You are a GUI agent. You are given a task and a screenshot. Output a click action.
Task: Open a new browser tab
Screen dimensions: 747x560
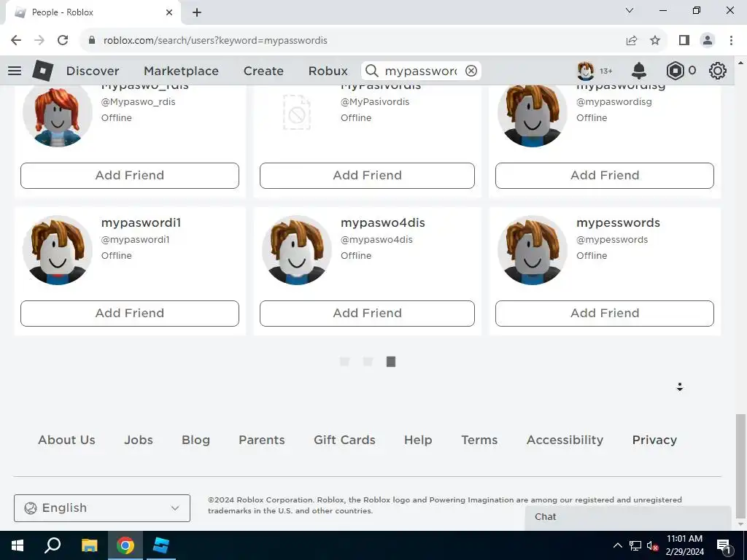tap(197, 12)
